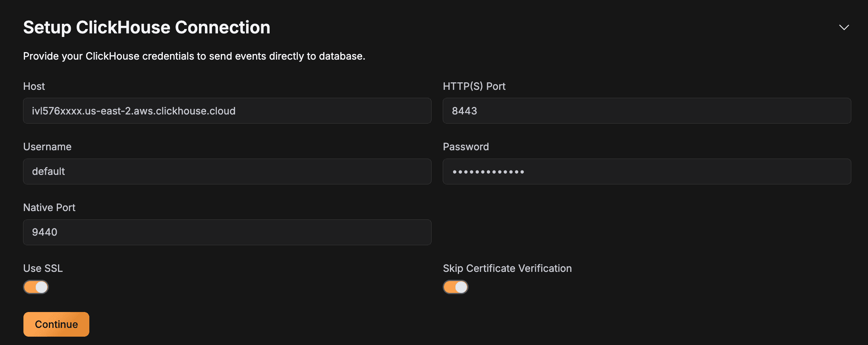This screenshot has width=868, height=345.
Task: Collapse the Setup ClickHouse Connection section chevron
Action: pos(844,27)
